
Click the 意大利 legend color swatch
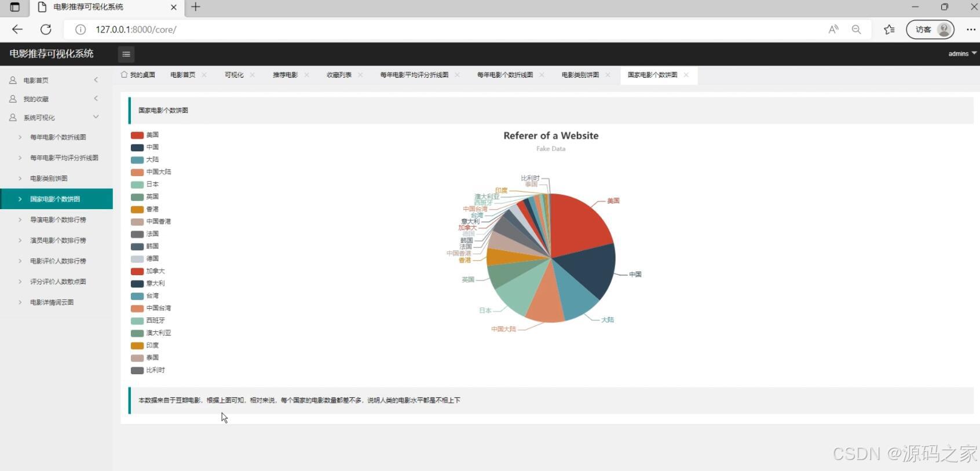pyautogui.click(x=137, y=284)
